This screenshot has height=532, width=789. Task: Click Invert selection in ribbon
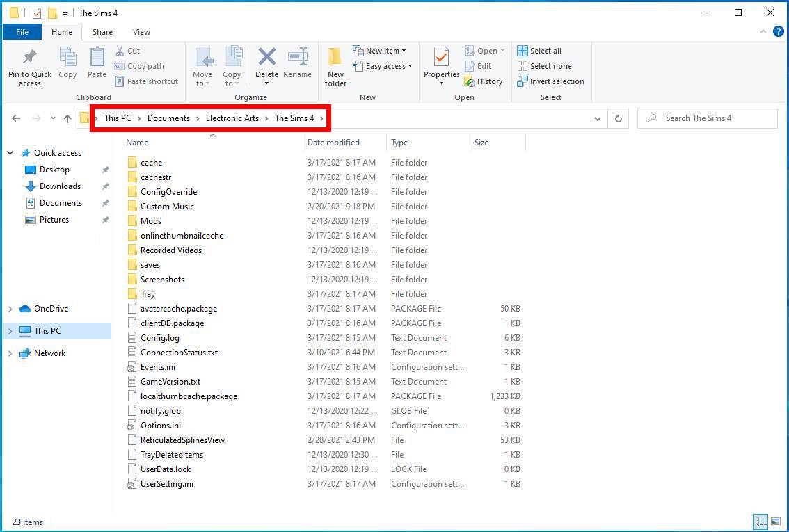(x=550, y=81)
